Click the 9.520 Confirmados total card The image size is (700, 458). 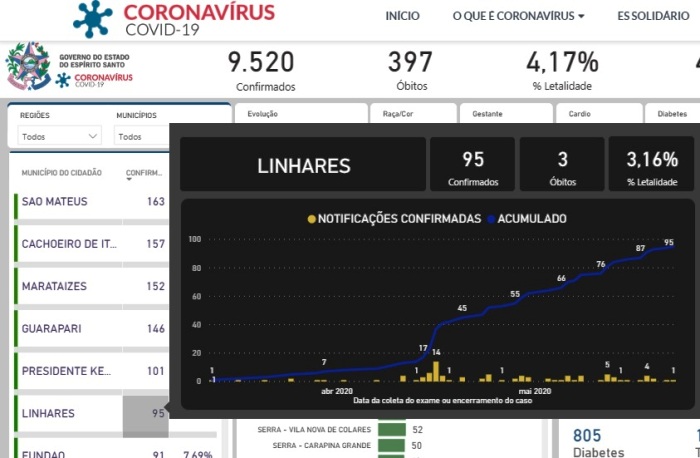pyautogui.click(x=262, y=70)
